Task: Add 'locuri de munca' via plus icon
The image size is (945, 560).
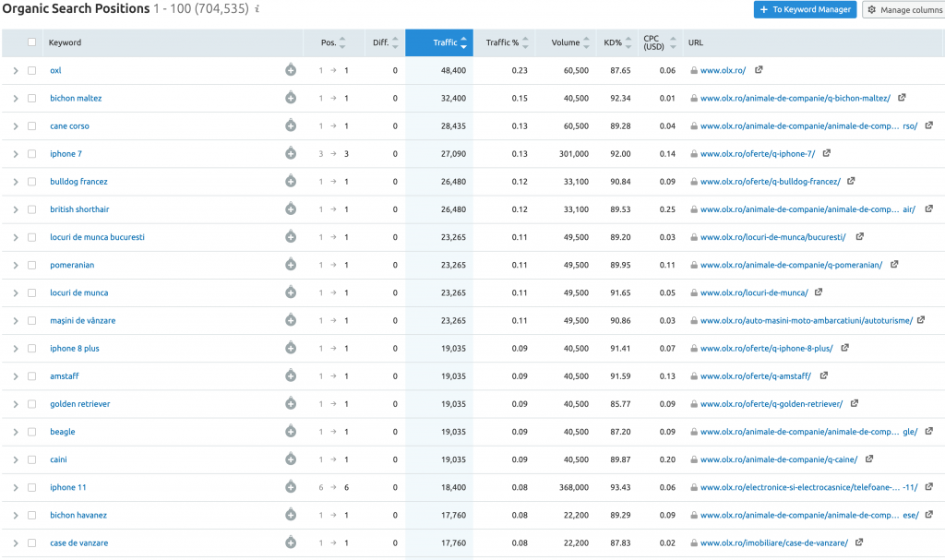Action: 291,292
